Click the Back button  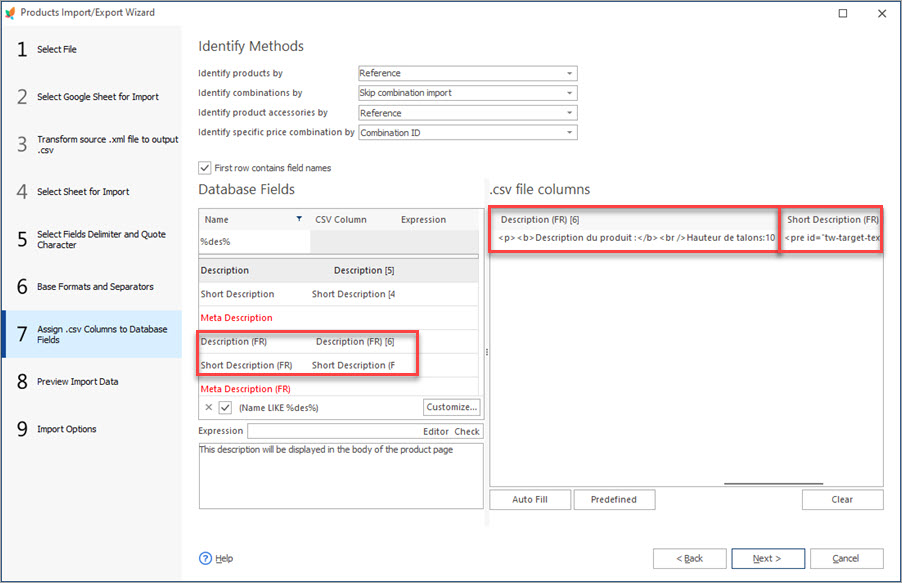(x=689, y=558)
